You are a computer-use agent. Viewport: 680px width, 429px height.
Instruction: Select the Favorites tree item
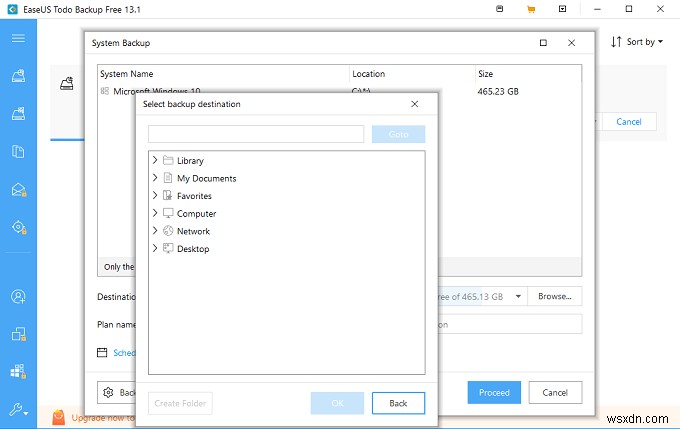(x=194, y=196)
